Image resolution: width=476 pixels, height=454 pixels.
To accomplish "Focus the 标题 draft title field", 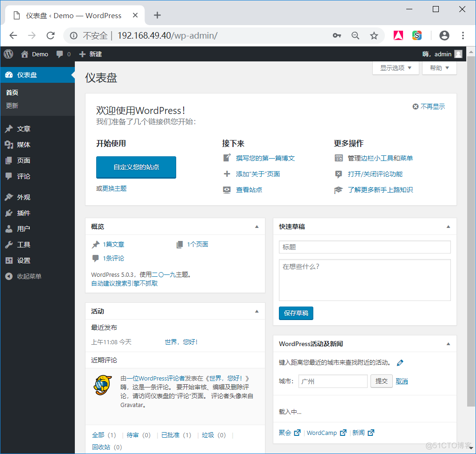I will click(364, 247).
